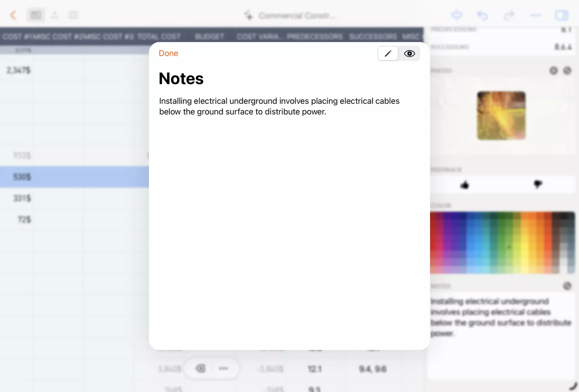
Task: Switch to the TOTAL COST column header
Action: (159, 36)
